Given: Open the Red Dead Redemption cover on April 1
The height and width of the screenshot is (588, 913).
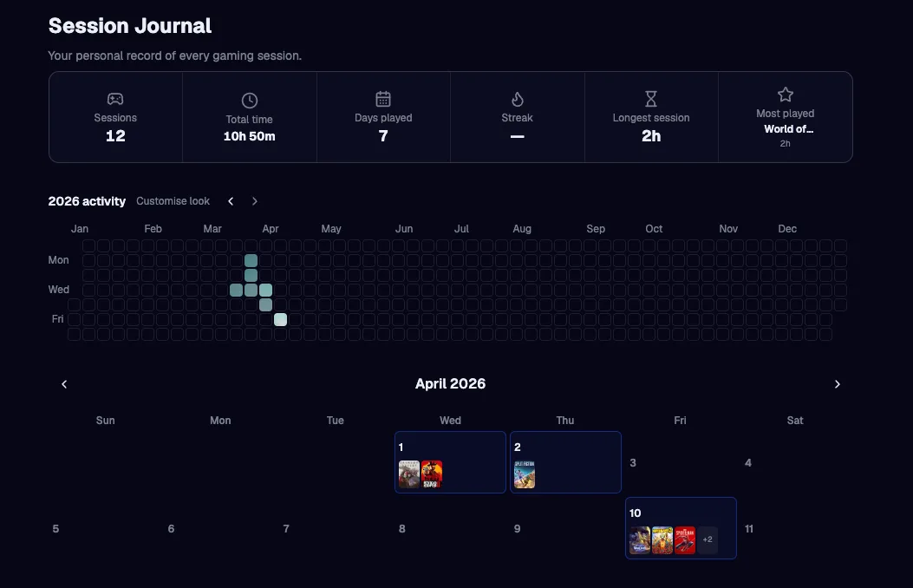Looking at the screenshot, I should (432, 474).
